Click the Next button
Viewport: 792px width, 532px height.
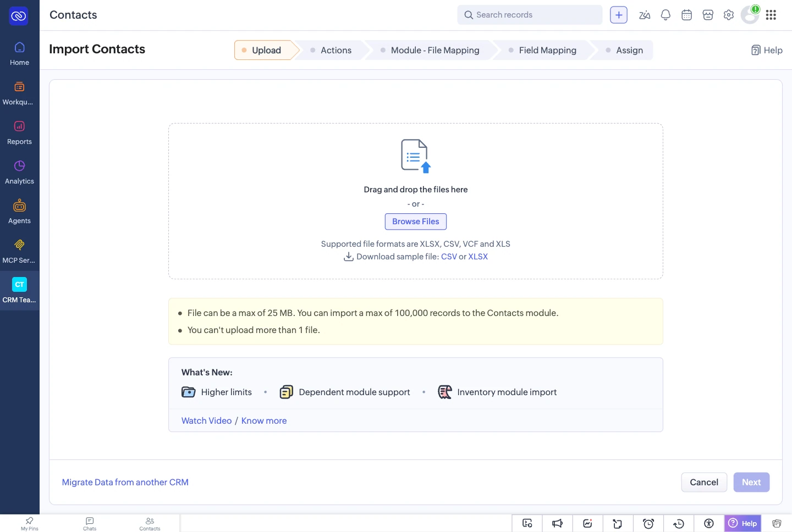point(751,482)
